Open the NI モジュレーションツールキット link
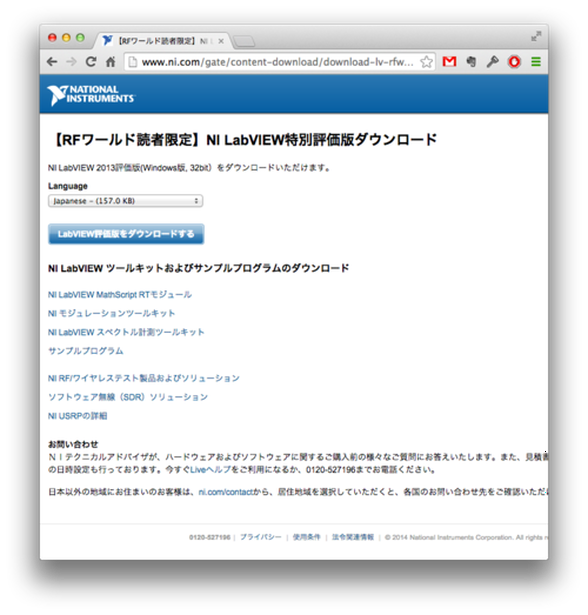This screenshot has height=615, width=588. coord(111,313)
